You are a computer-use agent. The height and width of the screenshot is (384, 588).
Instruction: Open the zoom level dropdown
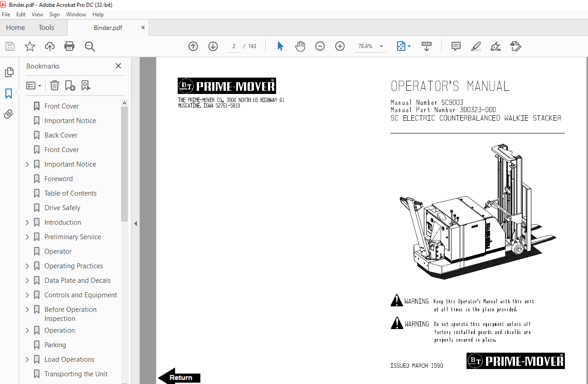pyautogui.click(x=381, y=46)
